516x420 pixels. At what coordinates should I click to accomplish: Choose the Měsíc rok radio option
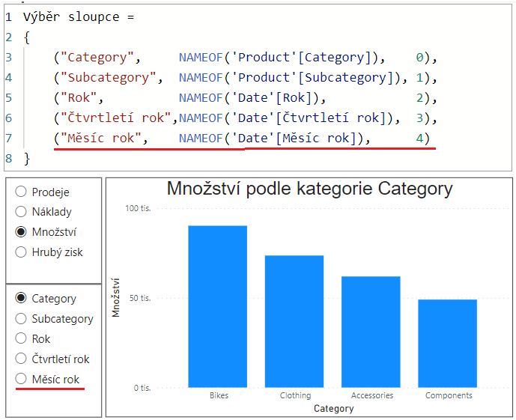(21, 379)
